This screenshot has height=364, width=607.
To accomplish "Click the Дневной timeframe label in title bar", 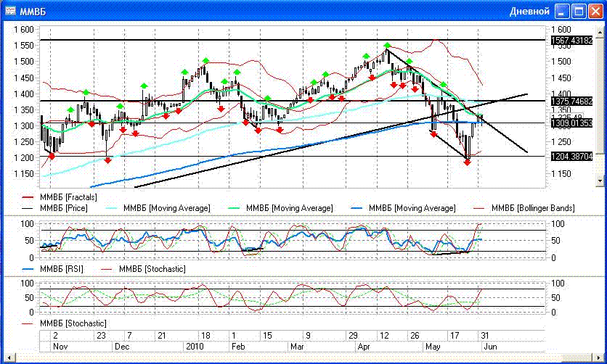I will pos(529,12).
